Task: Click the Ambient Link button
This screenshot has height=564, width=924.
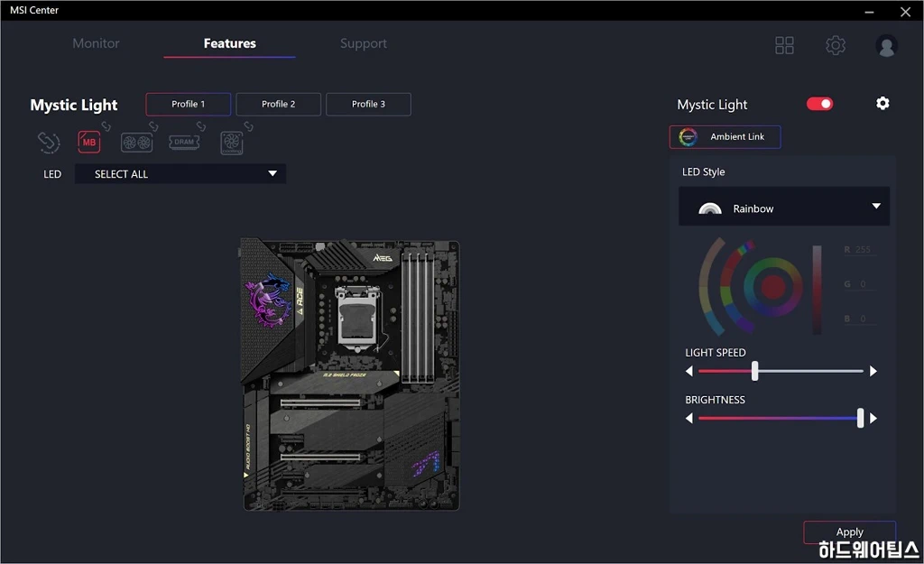Action: tap(725, 137)
